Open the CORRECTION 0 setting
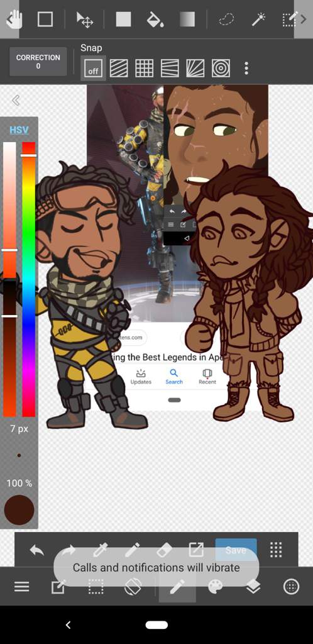Viewport: 313px width, 644px height. click(38, 62)
